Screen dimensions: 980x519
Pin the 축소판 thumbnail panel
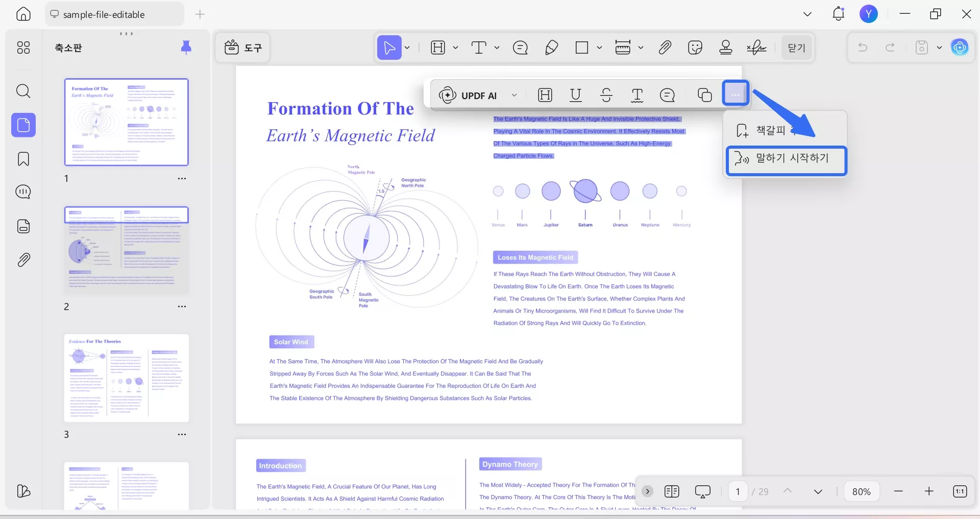(186, 48)
